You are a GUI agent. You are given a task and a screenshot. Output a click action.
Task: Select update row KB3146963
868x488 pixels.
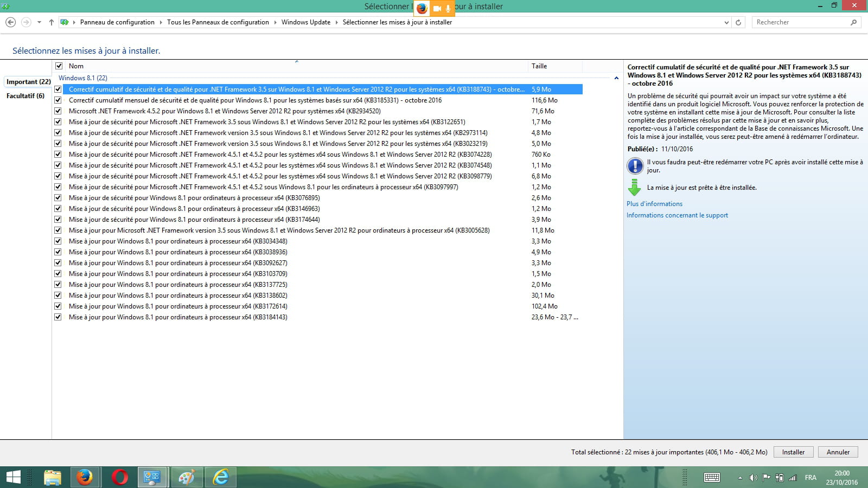[318, 209]
